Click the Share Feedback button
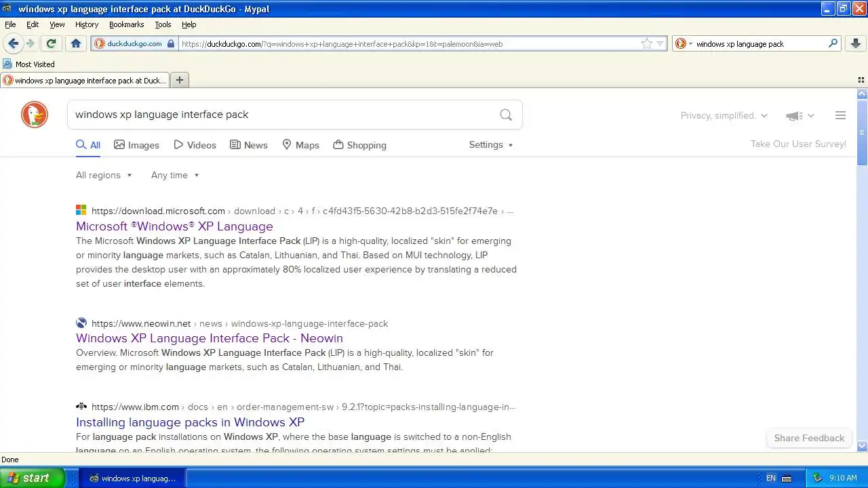 [809, 438]
